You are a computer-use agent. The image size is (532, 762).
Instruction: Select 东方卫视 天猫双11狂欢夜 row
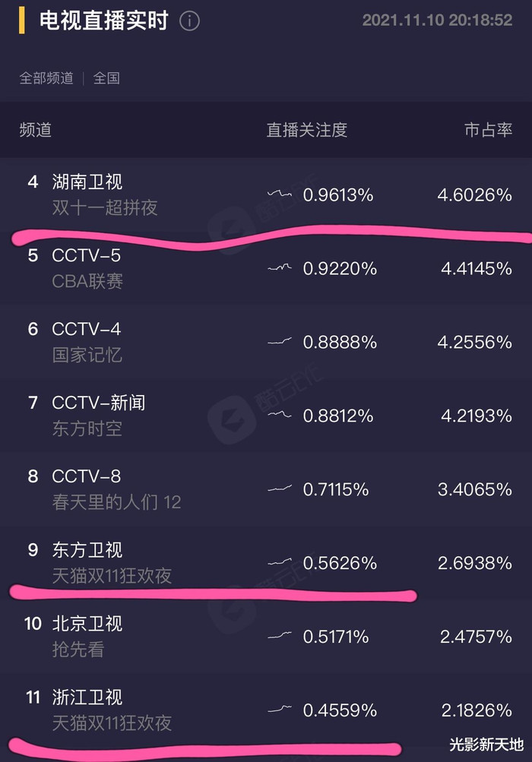pyautogui.click(x=266, y=563)
